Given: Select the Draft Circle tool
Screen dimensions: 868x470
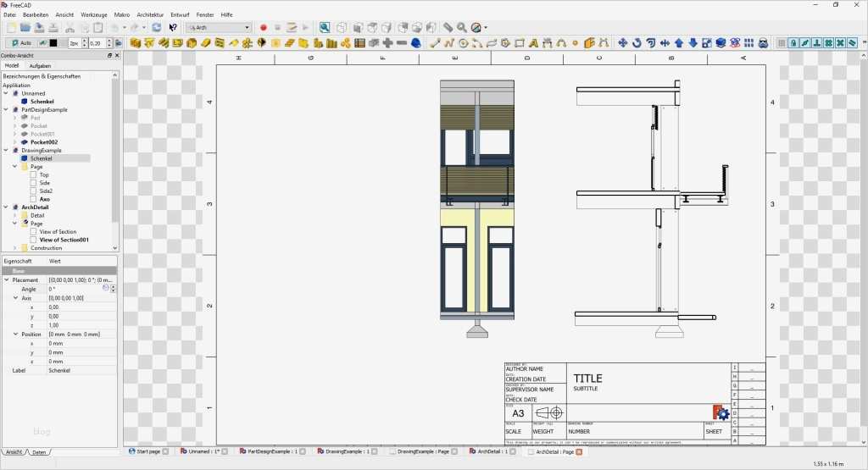Looking at the screenshot, I should [x=464, y=43].
